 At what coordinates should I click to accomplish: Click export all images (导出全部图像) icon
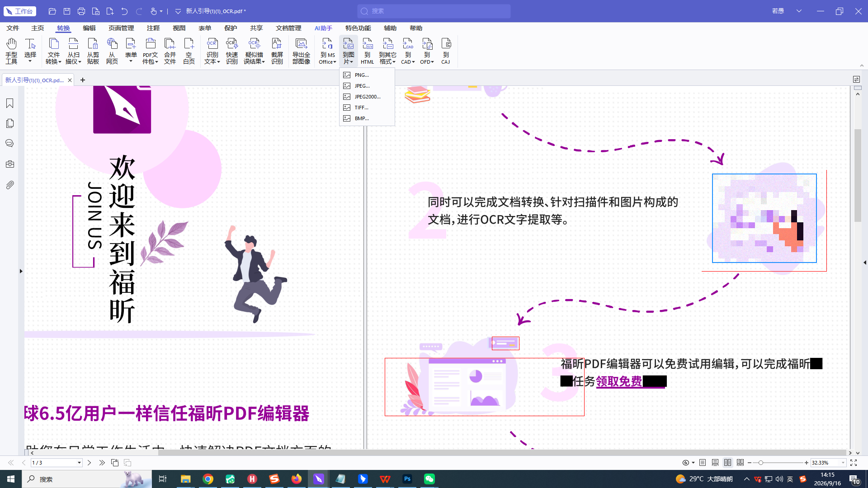tap(301, 51)
